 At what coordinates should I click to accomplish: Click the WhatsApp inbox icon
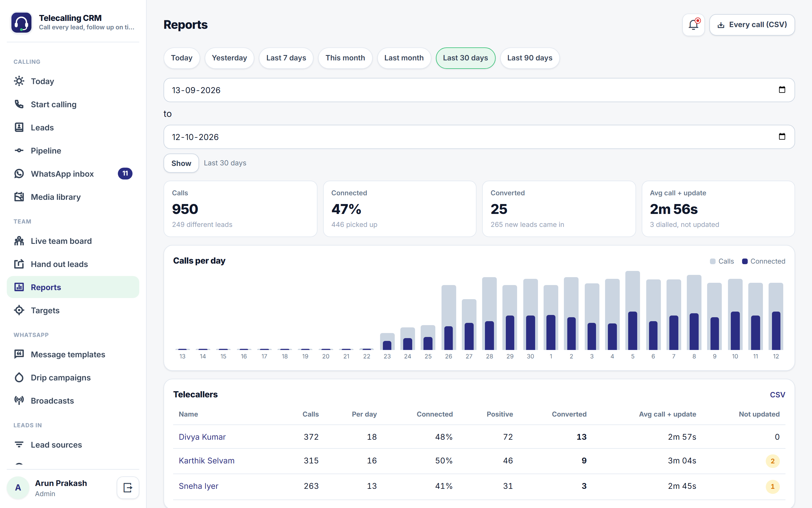point(19,174)
